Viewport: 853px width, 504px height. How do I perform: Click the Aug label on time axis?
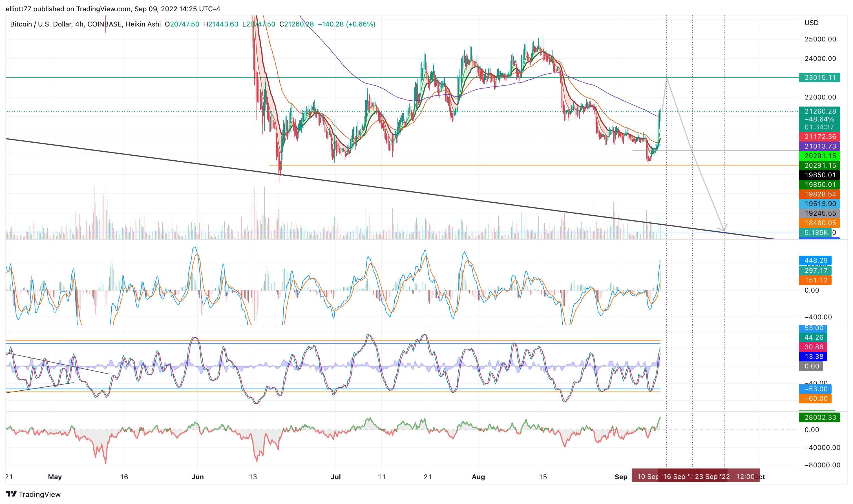(x=478, y=477)
